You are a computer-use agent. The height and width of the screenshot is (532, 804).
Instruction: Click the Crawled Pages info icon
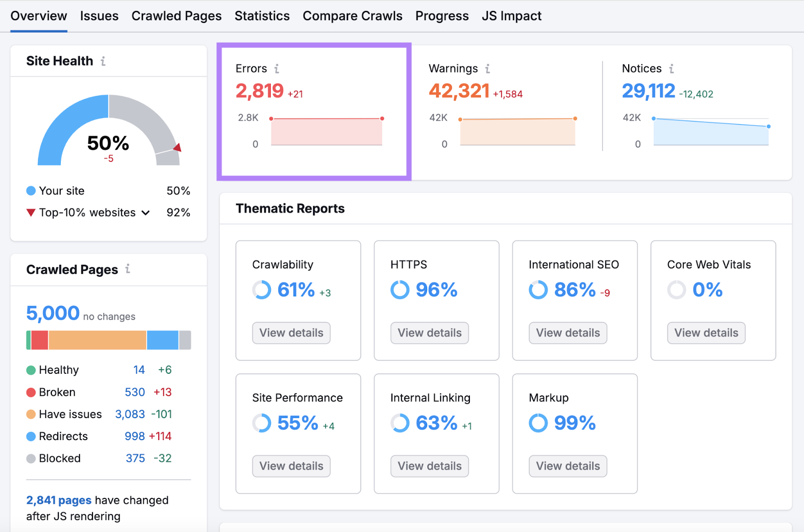point(128,269)
